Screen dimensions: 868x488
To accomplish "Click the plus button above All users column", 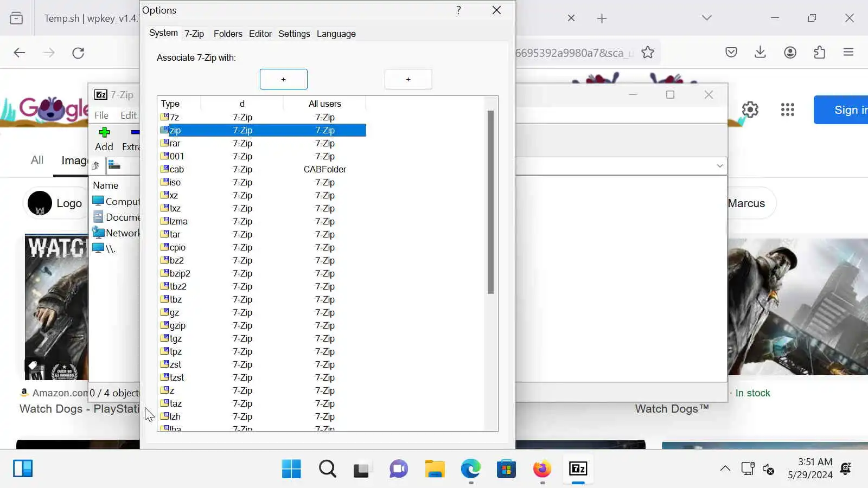I will click(409, 79).
